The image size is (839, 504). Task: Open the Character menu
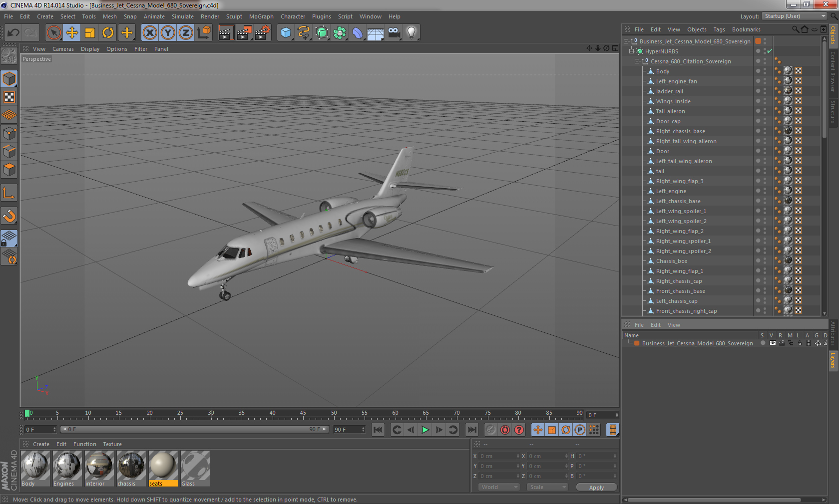click(x=293, y=16)
